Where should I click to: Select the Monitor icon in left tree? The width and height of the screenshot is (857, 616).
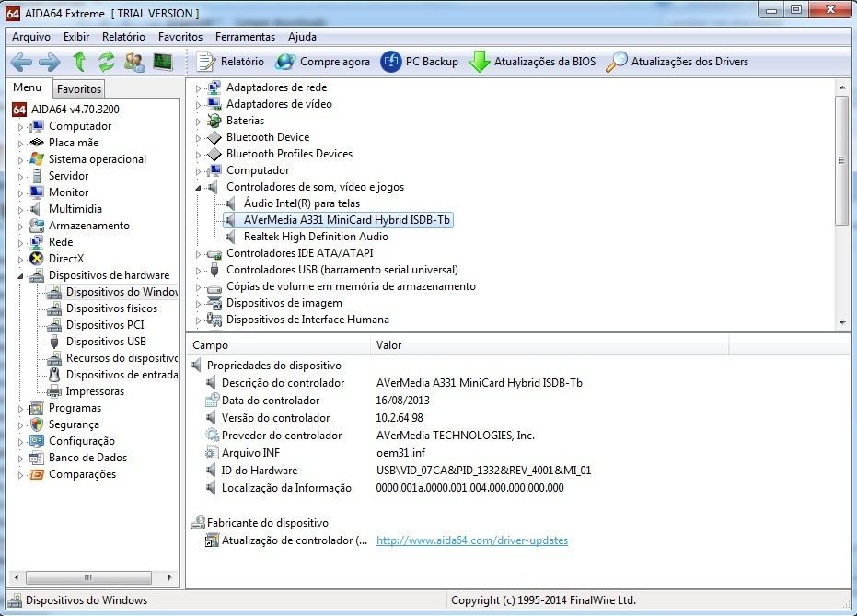point(37,192)
